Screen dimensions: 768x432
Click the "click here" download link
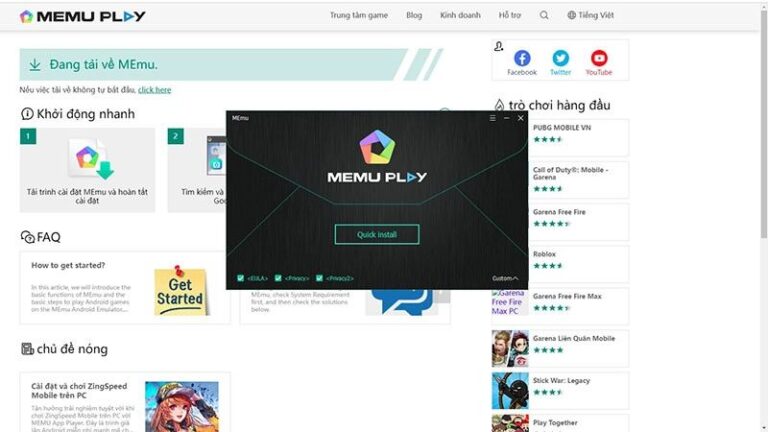tap(154, 90)
